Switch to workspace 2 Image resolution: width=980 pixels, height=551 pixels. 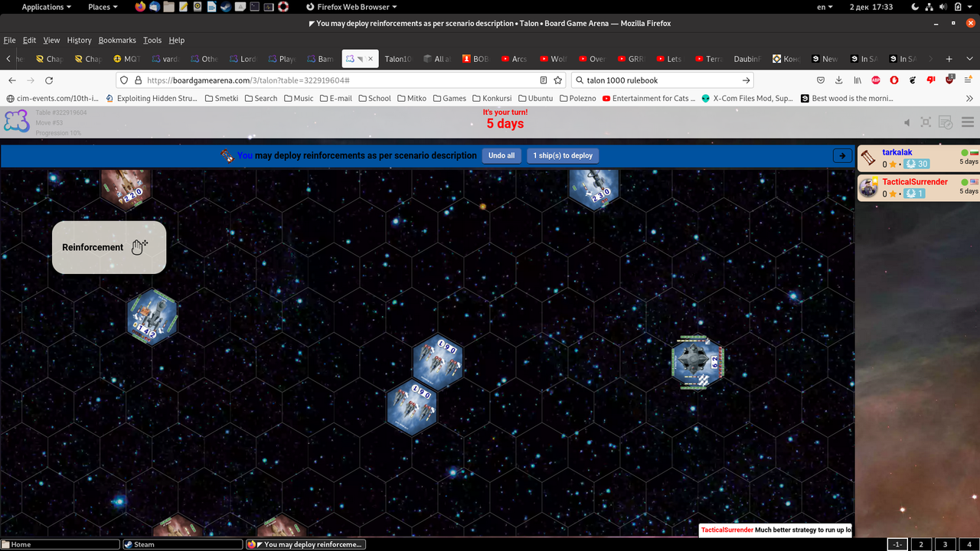click(x=921, y=545)
